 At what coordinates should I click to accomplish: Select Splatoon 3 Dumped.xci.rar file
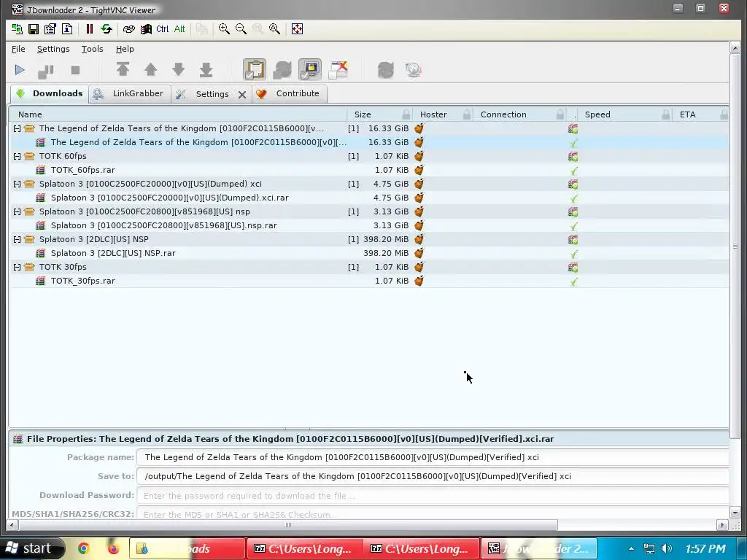(369, 198)
